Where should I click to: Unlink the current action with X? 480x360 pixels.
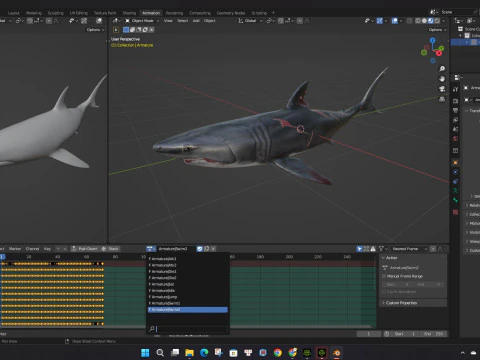(x=214, y=249)
